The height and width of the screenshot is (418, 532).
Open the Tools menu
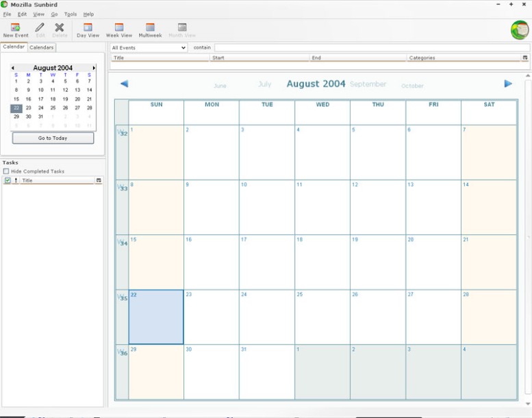70,14
